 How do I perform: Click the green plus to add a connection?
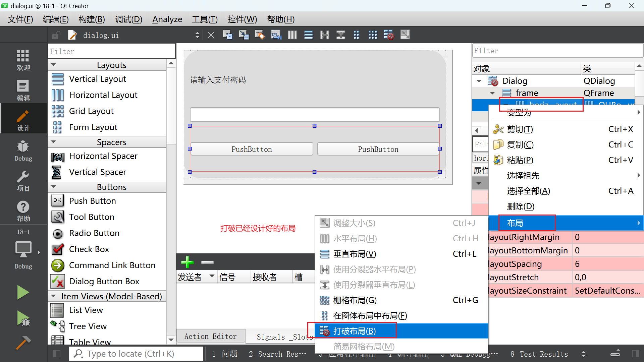point(187,262)
